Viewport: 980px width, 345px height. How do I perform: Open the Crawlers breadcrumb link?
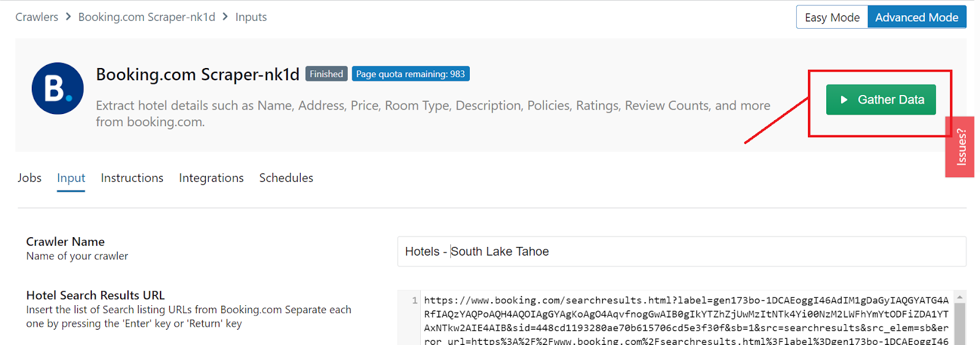[x=37, y=17]
